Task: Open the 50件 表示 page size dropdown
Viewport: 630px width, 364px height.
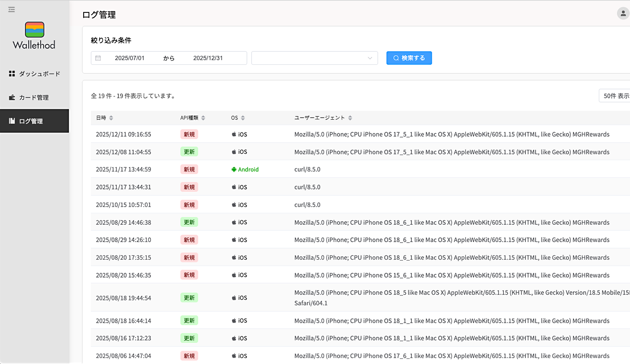Action: [x=616, y=96]
